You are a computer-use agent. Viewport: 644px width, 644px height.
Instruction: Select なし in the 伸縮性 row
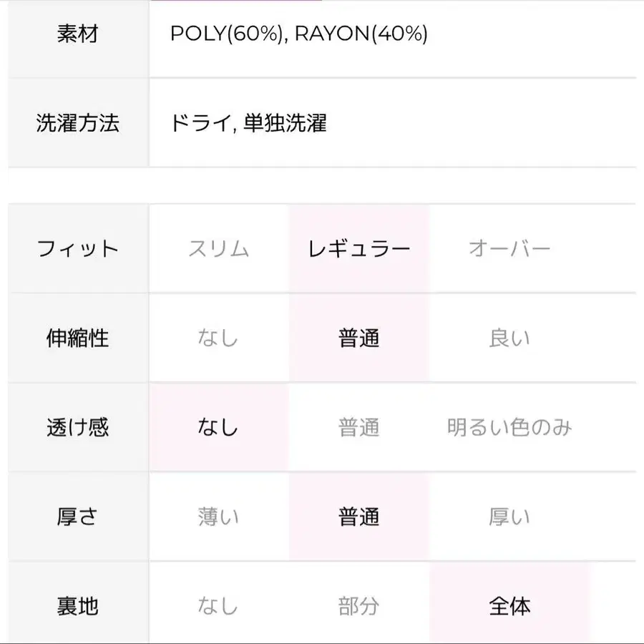218,338
